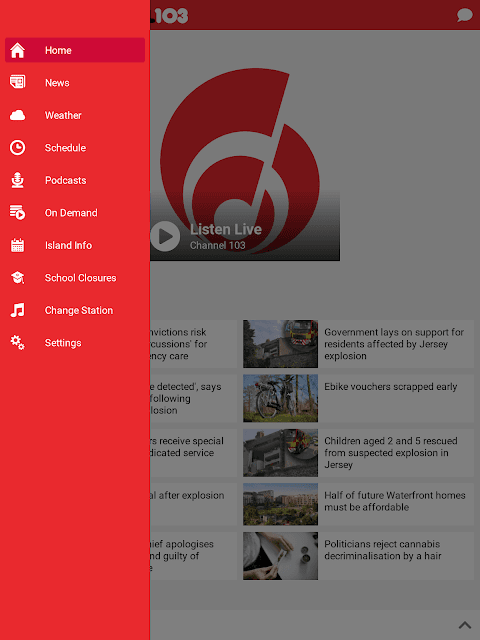Open the Ebike vouchers scrapped early article
Viewport: 480px width, 640px height.
[358, 398]
